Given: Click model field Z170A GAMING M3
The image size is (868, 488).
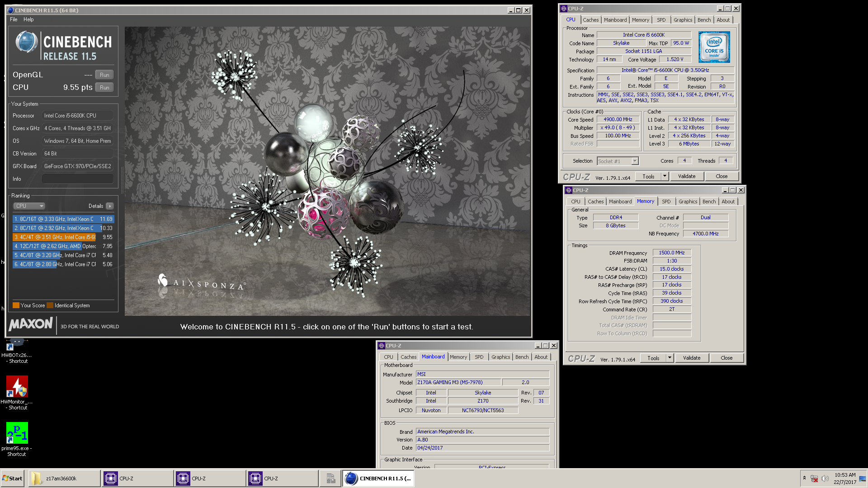Looking at the screenshot, I should click(x=458, y=382).
